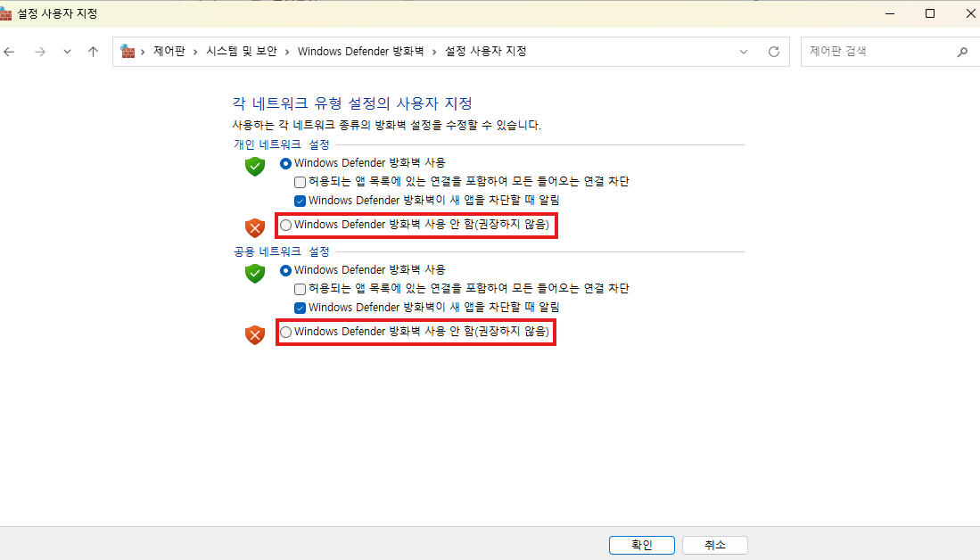Toggle public notify when new app blocked
This screenshot has height=560, width=980.
point(300,308)
